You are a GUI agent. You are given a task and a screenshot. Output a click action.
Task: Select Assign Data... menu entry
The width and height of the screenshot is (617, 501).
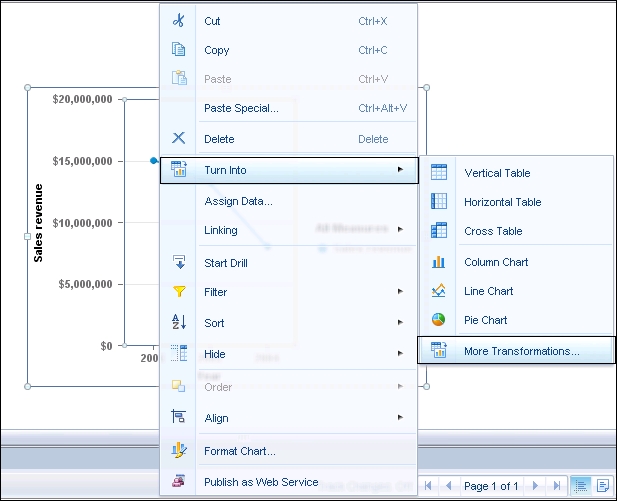pos(238,201)
